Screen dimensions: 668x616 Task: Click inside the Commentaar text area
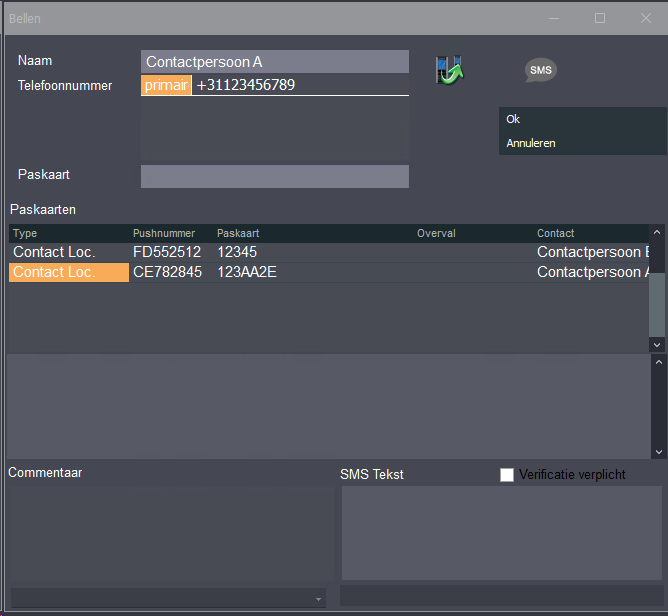pos(170,533)
